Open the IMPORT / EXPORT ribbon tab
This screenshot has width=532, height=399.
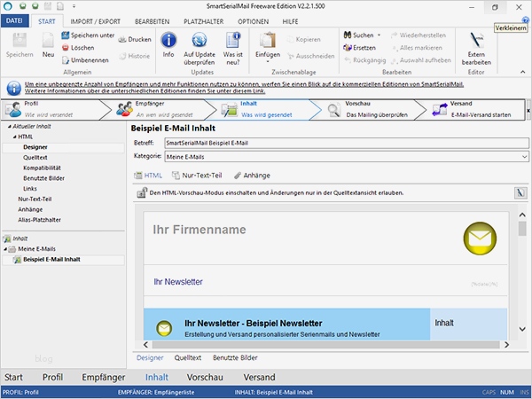(x=95, y=20)
